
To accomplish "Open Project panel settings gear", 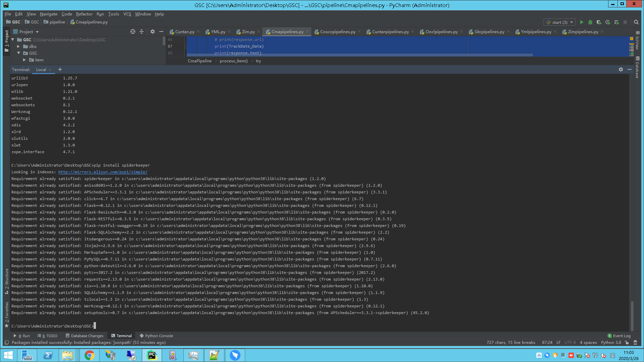I will 153,32.
